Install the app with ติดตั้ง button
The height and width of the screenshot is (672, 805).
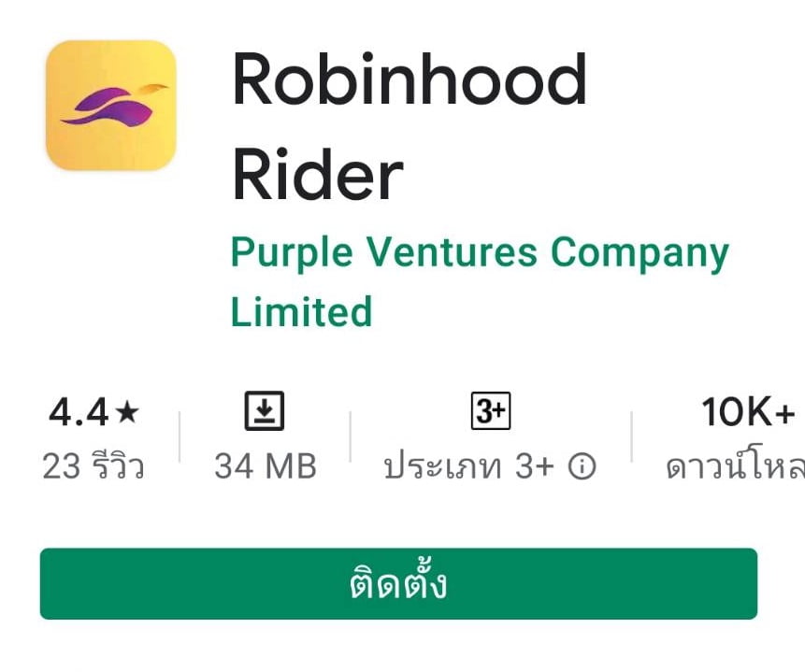[398, 584]
